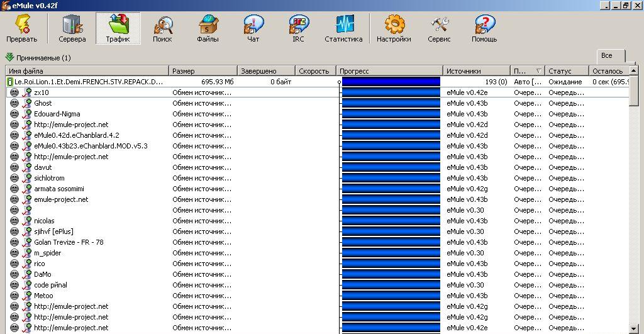Image resolution: width=644 pixels, height=334 pixels.
Task: Open Настройки settings gear icon
Action: point(394,28)
